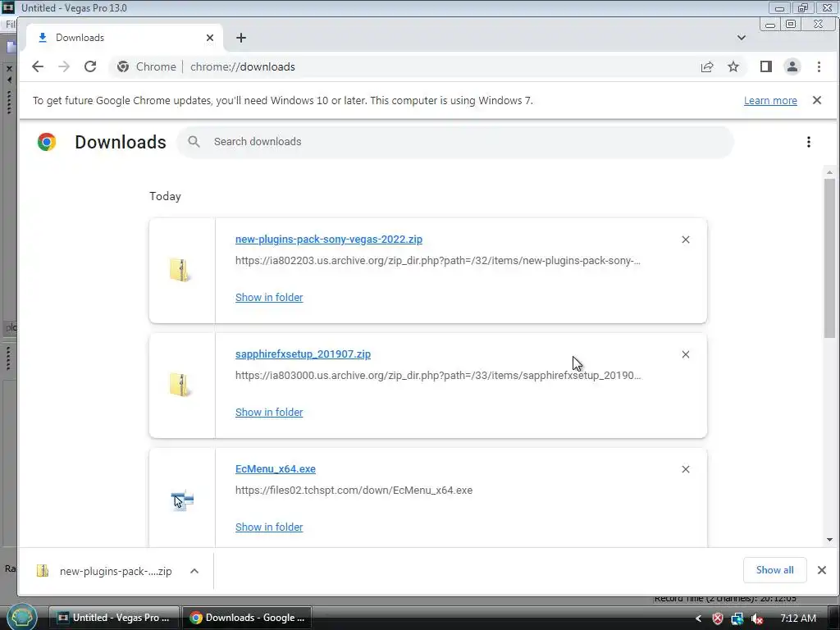Click the forward navigation arrow

64,66
